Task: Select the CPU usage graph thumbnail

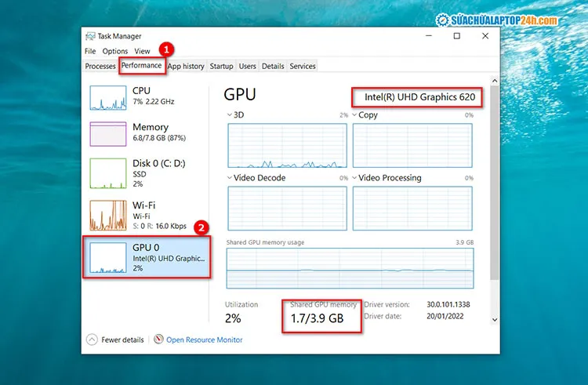Action: click(108, 97)
